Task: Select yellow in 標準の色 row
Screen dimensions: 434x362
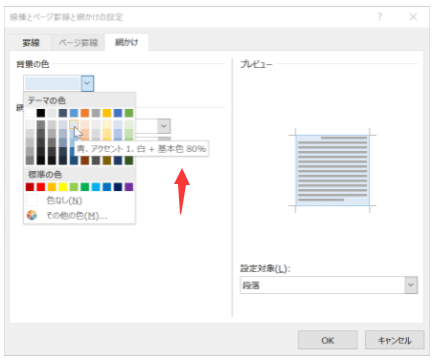Action: point(63,187)
